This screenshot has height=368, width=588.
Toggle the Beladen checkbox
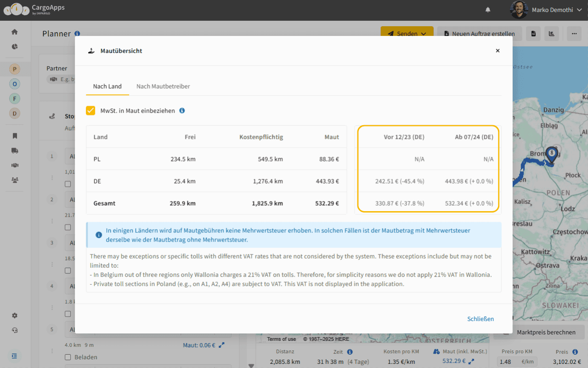68,357
